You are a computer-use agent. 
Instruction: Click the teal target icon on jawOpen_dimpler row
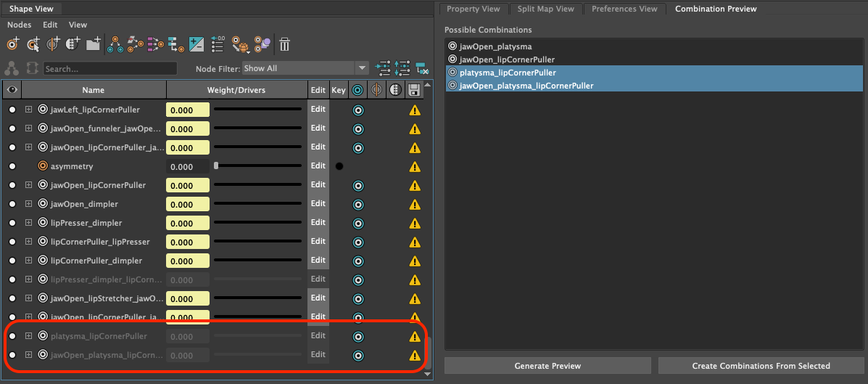pos(357,204)
